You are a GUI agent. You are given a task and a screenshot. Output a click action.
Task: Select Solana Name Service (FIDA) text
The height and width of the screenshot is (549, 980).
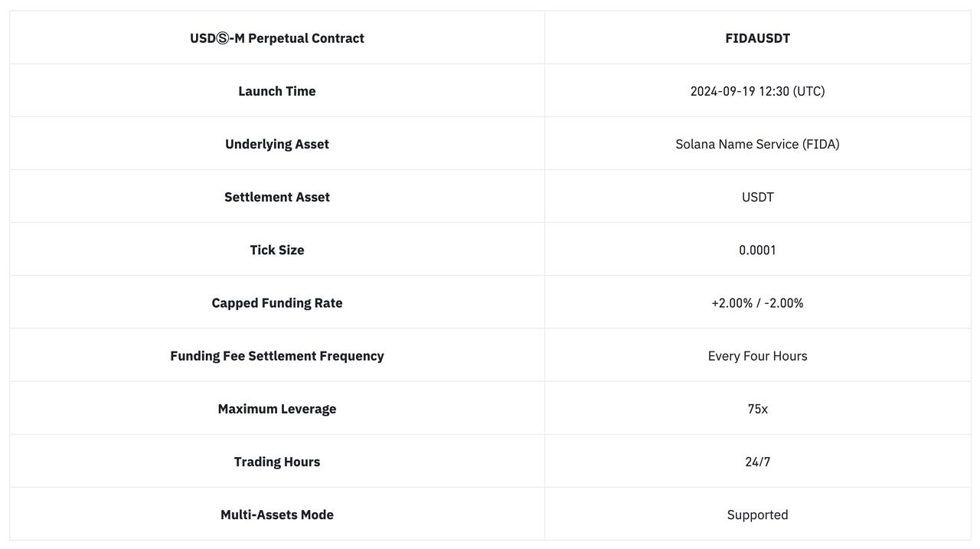click(x=758, y=144)
